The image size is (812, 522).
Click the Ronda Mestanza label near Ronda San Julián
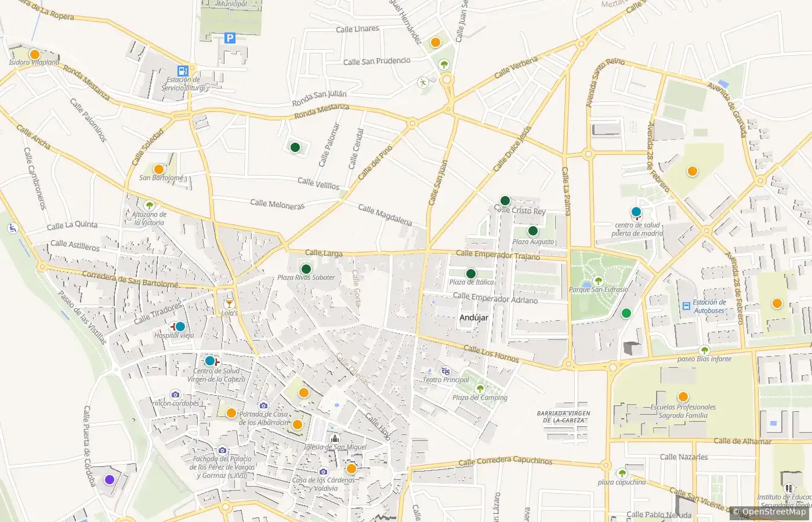click(322, 111)
